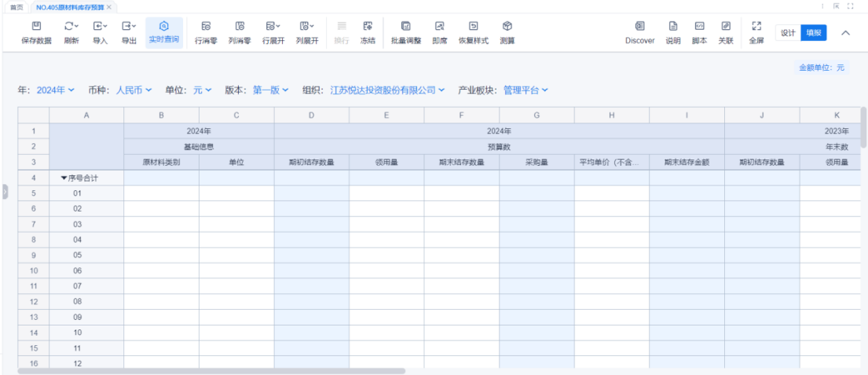This screenshot has width=868, height=375.
Task: Click the 恢复样式 restore style icon
Action: point(473,27)
